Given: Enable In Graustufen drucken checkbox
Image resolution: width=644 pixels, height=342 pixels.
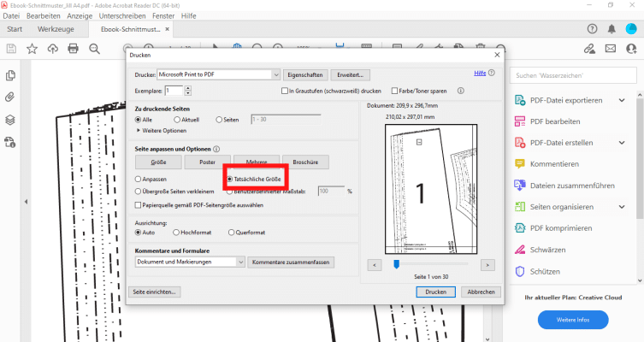Looking at the screenshot, I should (286, 91).
